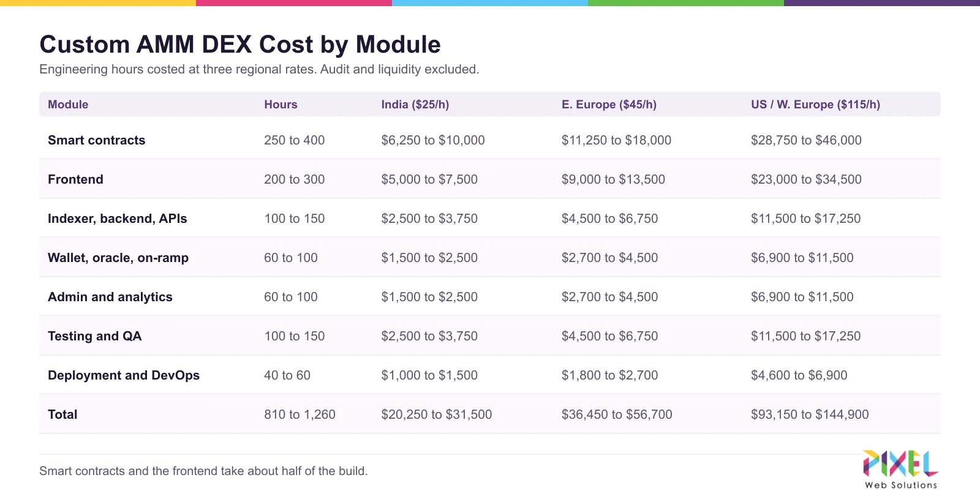Viewport: 980px width, 502px height.
Task: Click the '$28,750 to $46,000' US cell
Action: click(x=806, y=140)
